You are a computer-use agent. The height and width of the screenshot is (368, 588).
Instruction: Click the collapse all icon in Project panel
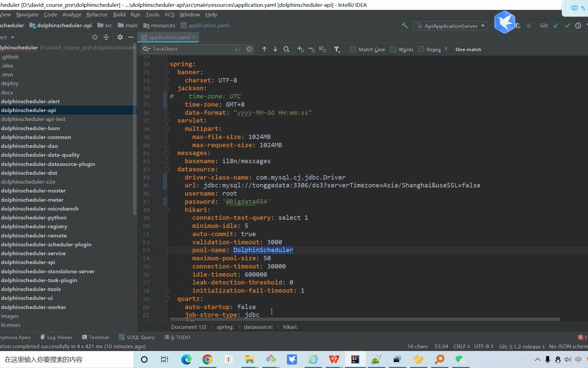pos(106,37)
